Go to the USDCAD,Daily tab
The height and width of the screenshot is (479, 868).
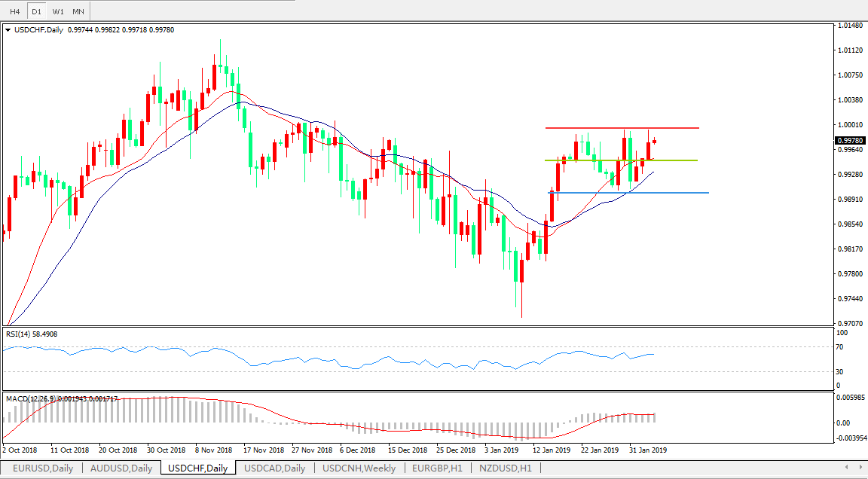274,468
